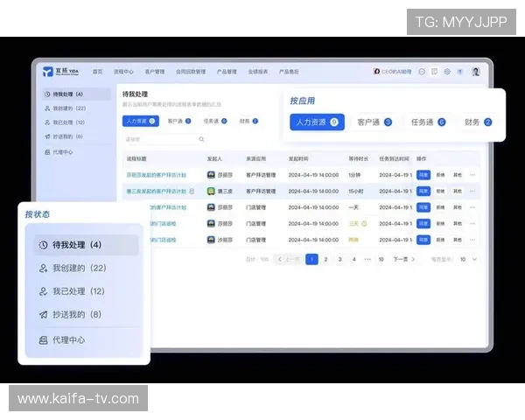This screenshot has height=420, width=525.
Task: Open 产品管理 in the top navigation
Action: coord(227,72)
